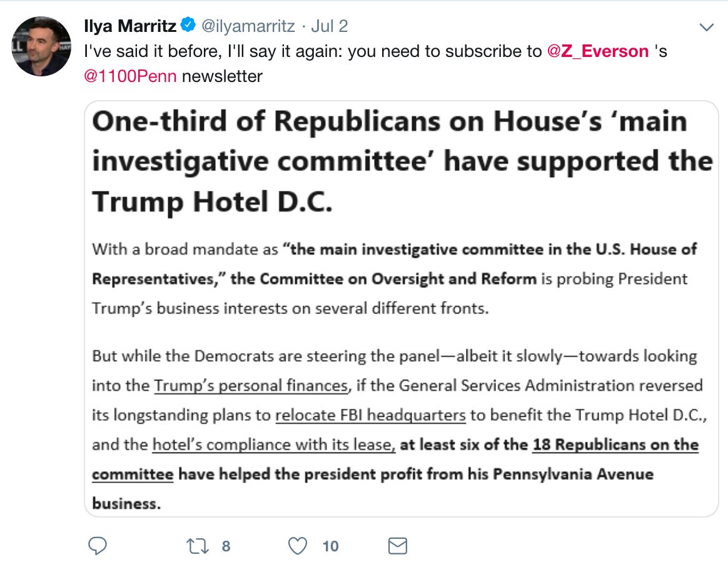Open the @ilyamarritz handle
728x567 pixels.
click(248, 26)
